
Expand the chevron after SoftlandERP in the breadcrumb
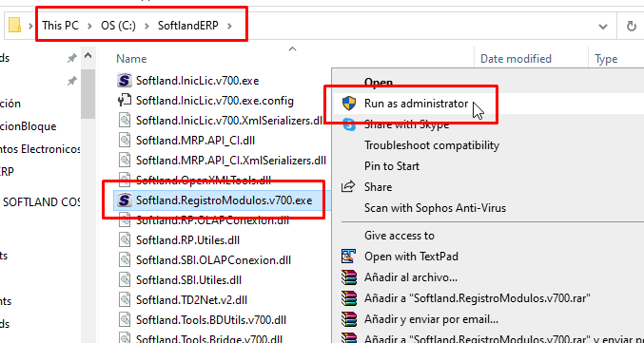click(229, 26)
